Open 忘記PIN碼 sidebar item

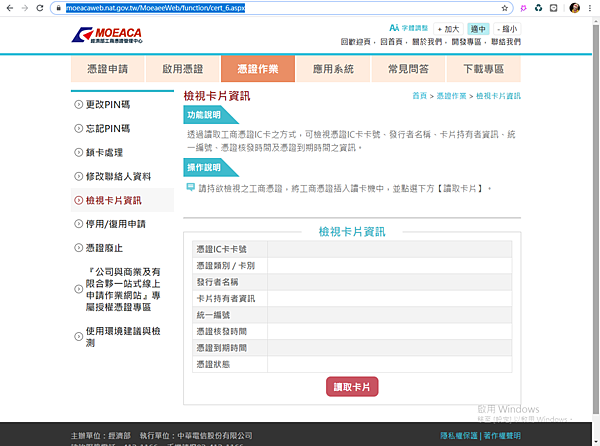(108, 129)
